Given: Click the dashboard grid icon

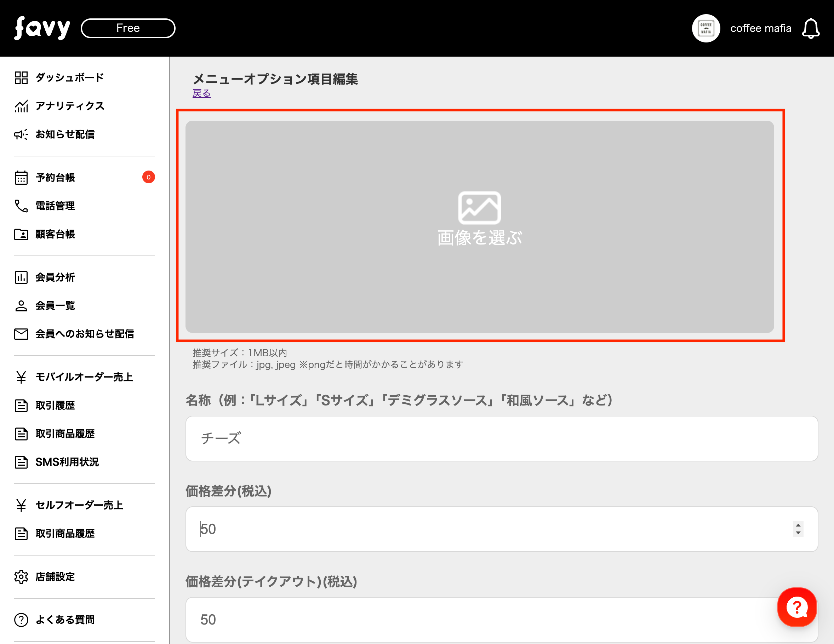Looking at the screenshot, I should pyautogui.click(x=21, y=77).
